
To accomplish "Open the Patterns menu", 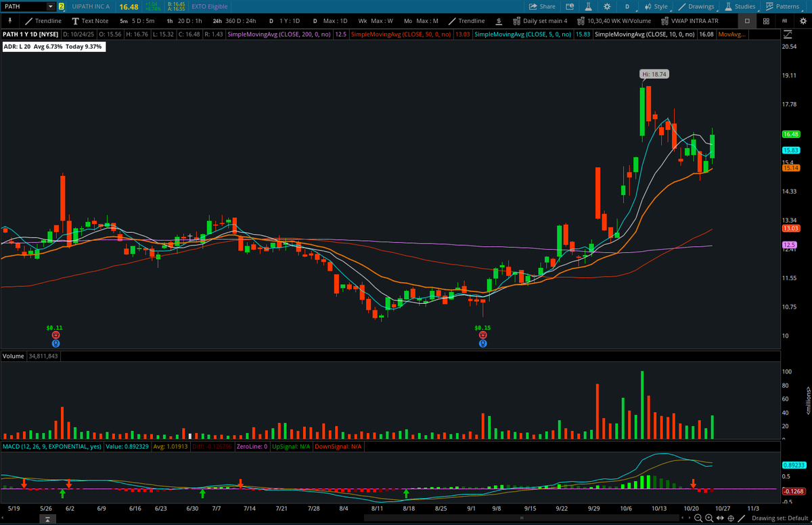I will (782, 6).
